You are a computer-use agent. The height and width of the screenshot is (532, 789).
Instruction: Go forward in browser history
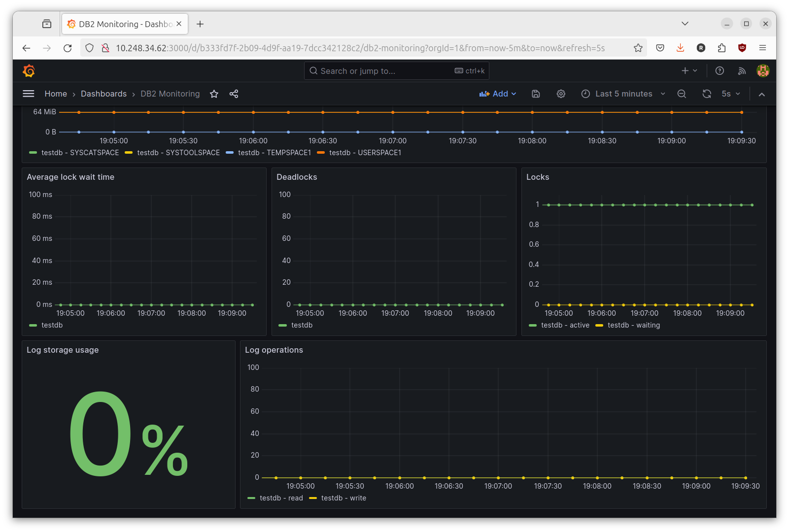(47, 48)
